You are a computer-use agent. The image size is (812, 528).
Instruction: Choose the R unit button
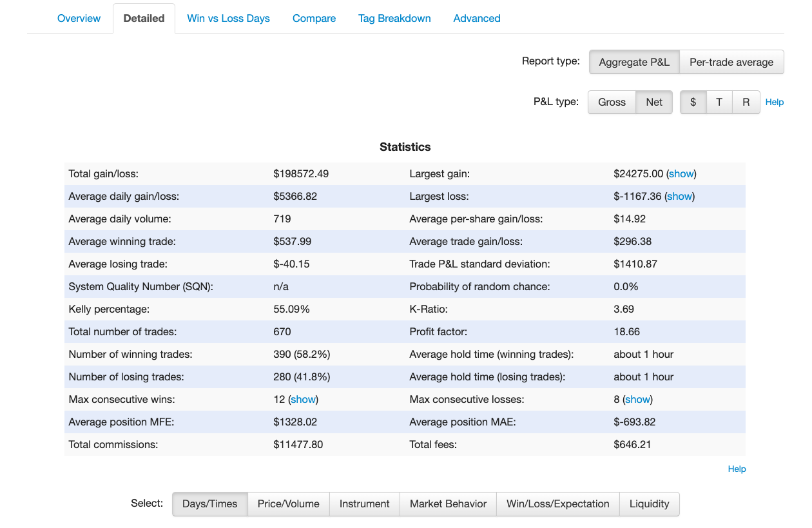[x=746, y=102]
